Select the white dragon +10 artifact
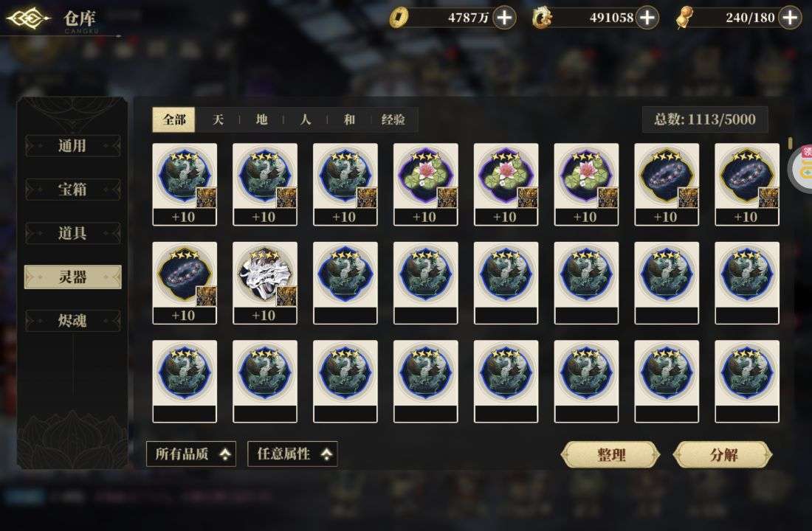 click(x=265, y=282)
